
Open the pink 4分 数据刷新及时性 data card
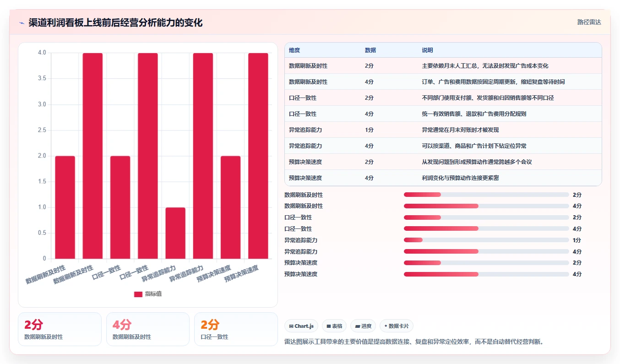tap(148, 329)
